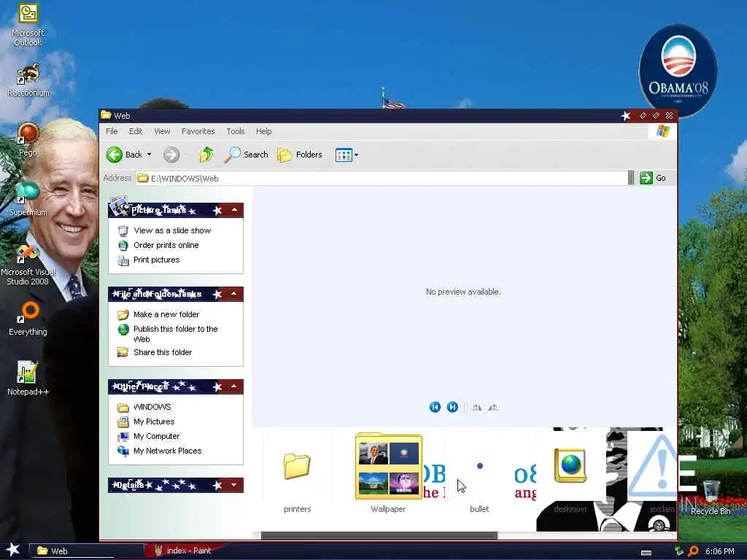Open the Favorites menu
The image size is (747, 560).
pos(198,131)
